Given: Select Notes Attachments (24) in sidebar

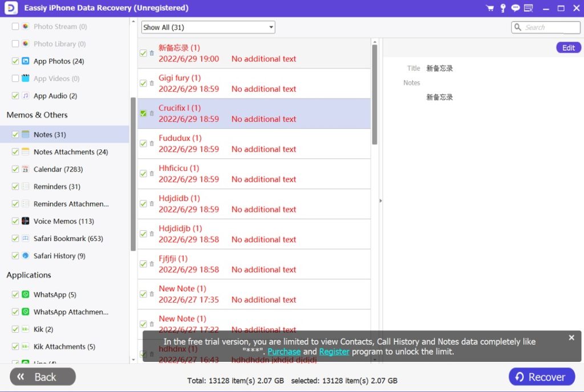Looking at the screenshot, I should (70, 152).
